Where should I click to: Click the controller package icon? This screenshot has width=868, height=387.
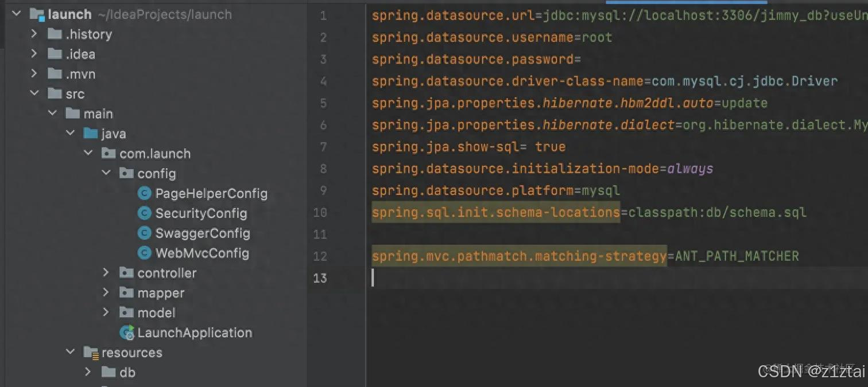tap(126, 273)
